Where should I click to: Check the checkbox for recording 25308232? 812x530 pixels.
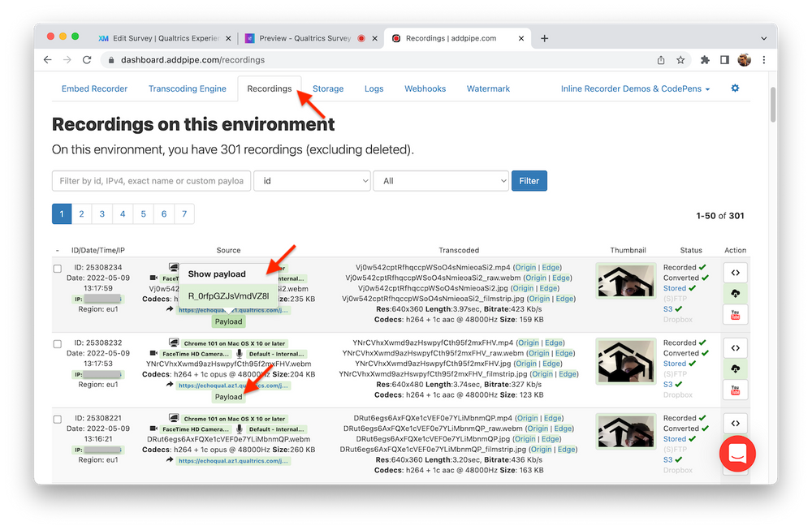pyautogui.click(x=57, y=346)
